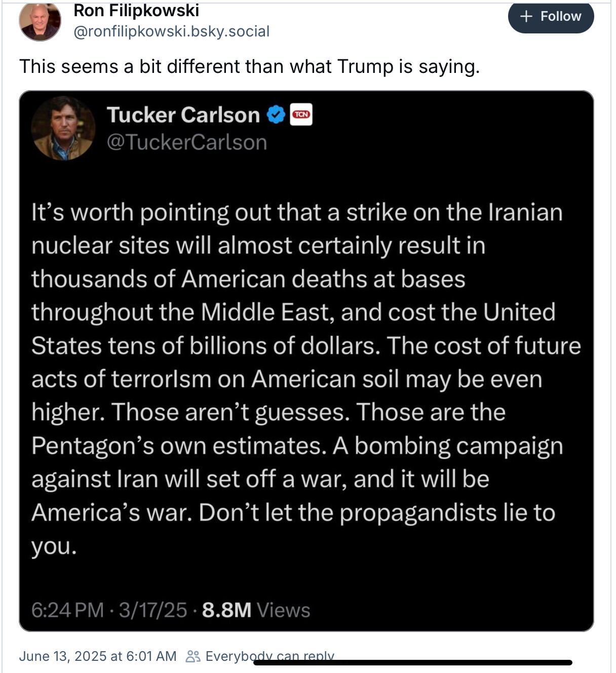Click the 3/17/25 tweet date
Screen dimensions: 616x673
[153, 610]
